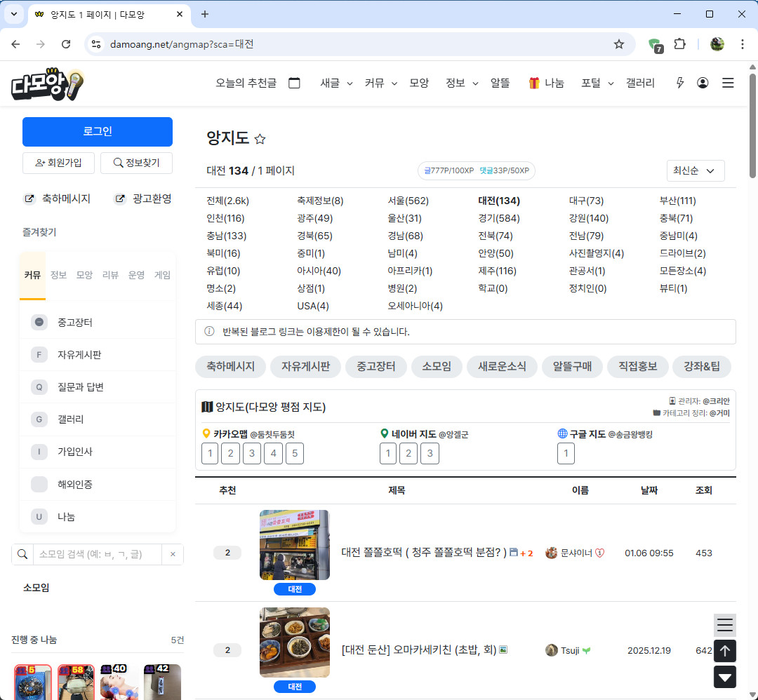The image size is (758, 700).
Task: Select the 알뜰 menu item
Action: pos(500,83)
